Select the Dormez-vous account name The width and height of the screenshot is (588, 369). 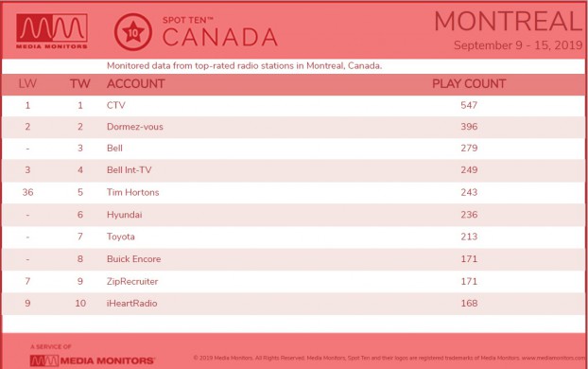[135, 127]
